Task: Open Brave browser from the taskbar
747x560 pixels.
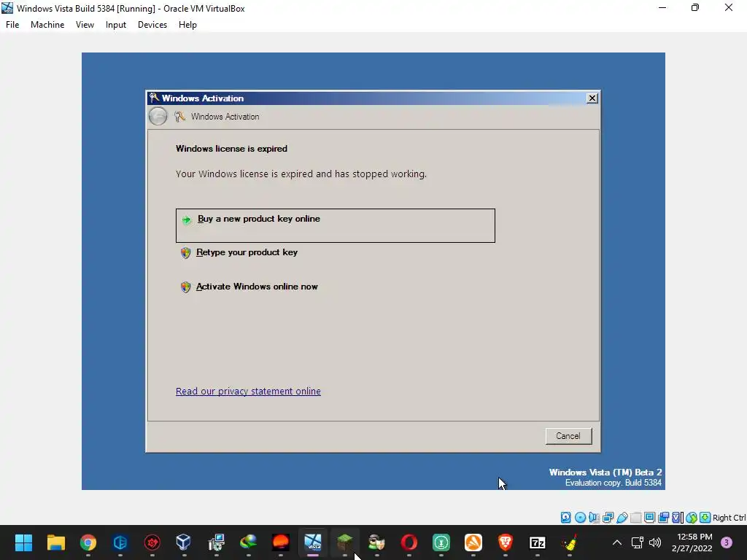Action: [x=506, y=542]
